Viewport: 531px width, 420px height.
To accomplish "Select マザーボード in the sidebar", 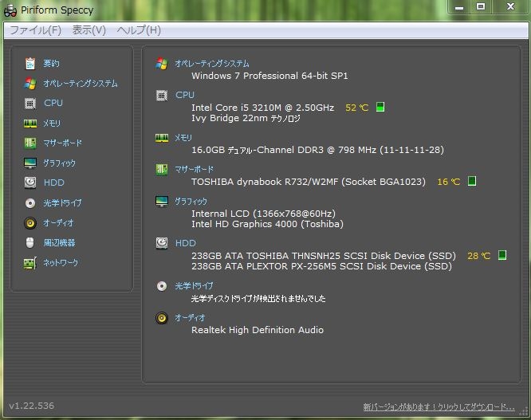I will tap(62, 143).
